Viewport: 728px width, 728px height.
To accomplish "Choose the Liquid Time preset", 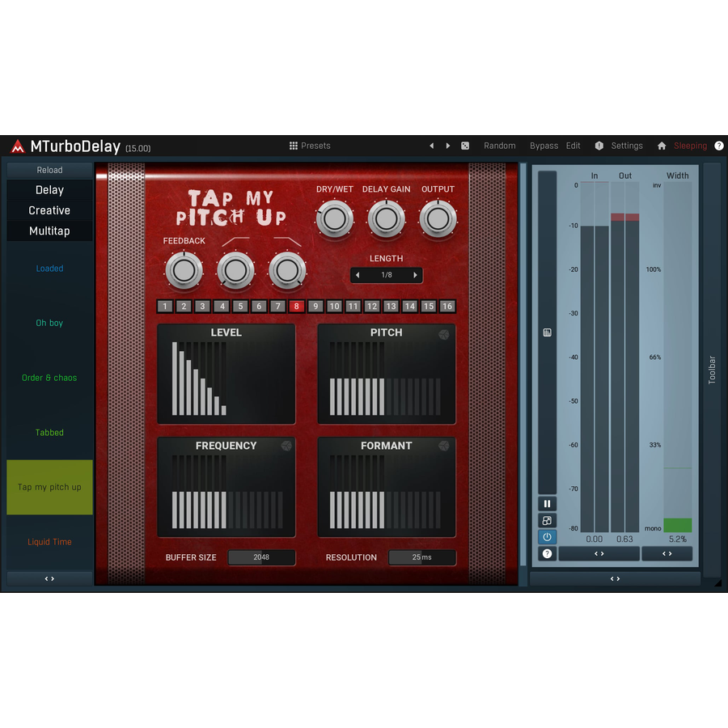I will [49, 542].
